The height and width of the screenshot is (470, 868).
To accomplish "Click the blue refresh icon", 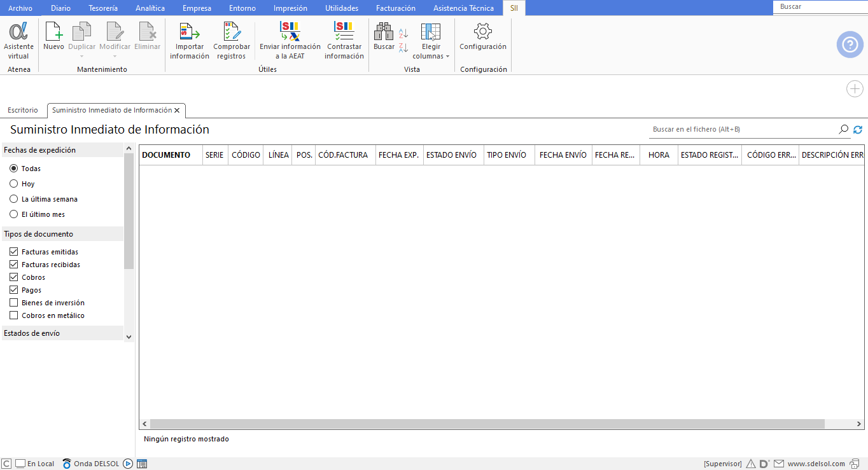I will tap(858, 129).
